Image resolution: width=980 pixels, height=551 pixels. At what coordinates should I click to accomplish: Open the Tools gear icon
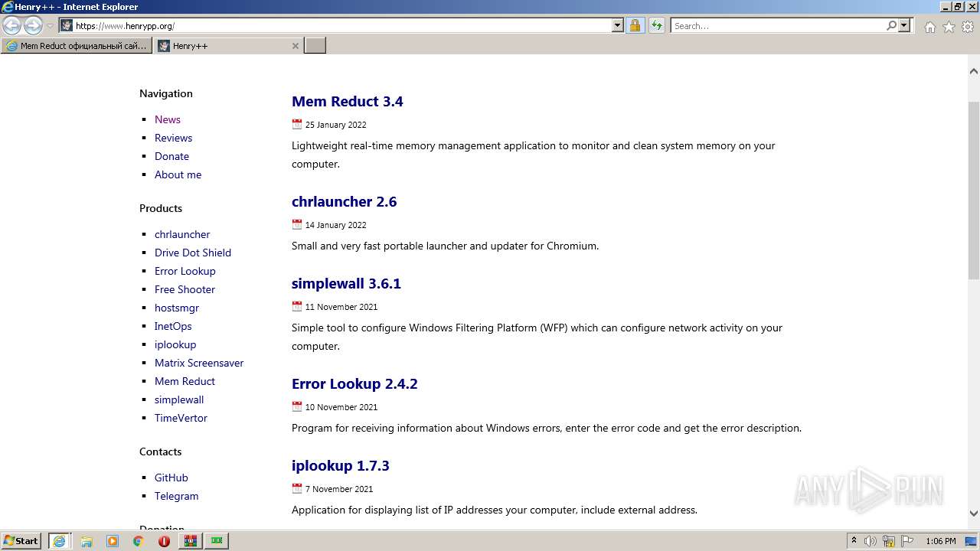(x=968, y=27)
